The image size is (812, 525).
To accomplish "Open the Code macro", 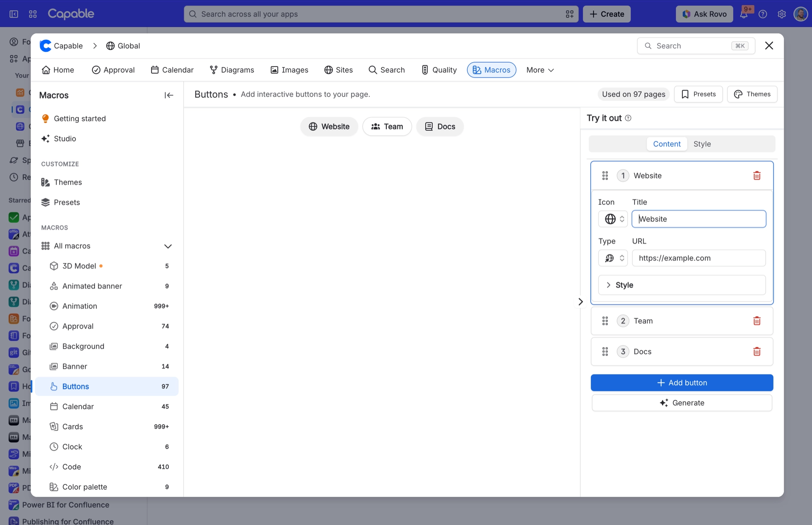I will point(107,467).
